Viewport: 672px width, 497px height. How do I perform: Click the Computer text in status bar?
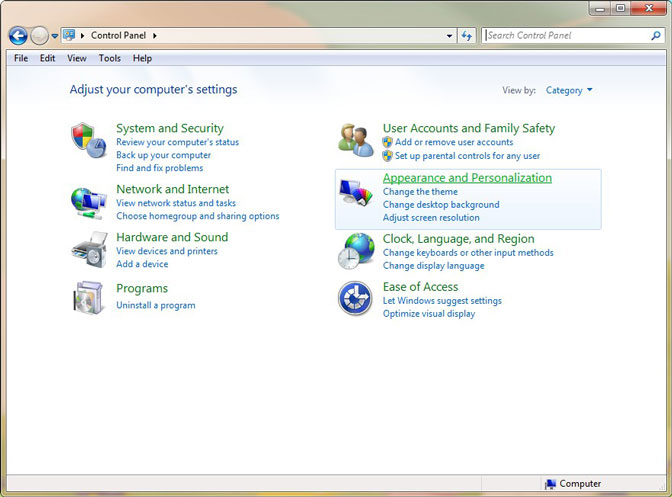(580, 484)
